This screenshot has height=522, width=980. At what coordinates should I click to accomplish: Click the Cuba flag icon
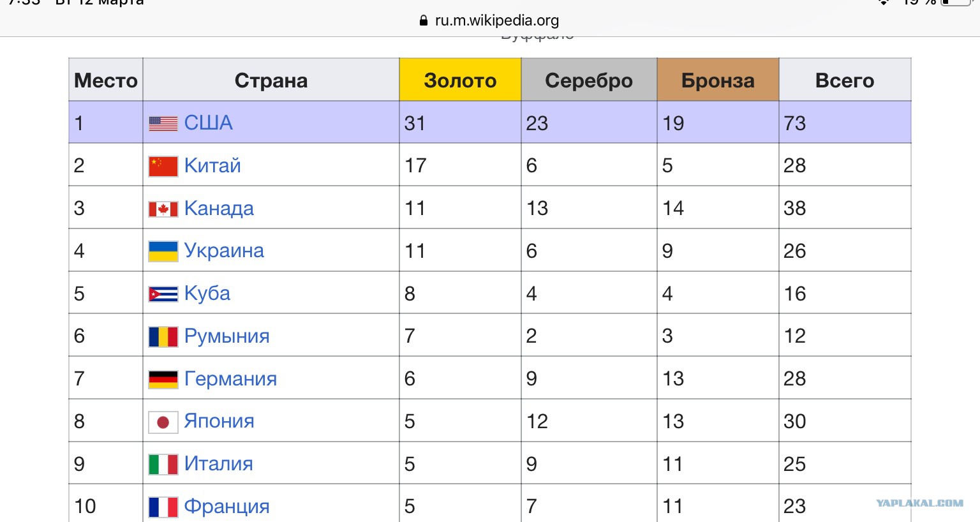(x=163, y=294)
